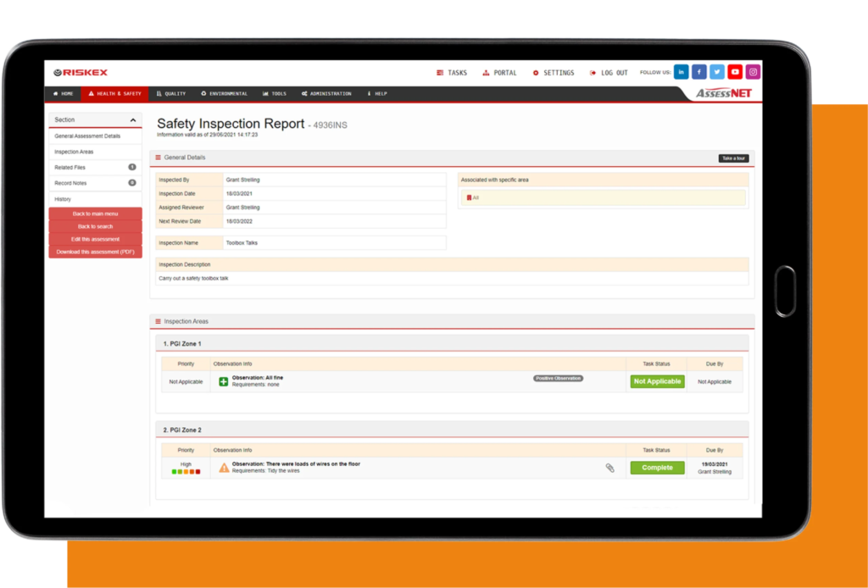Viewport: 868px width, 588px height.
Task: Open the LinkedIn social icon
Action: click(x=682, y=72)
